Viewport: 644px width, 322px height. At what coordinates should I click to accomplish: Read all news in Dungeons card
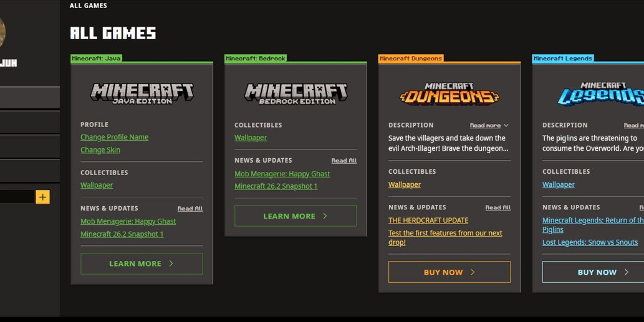click(x=497, y=207)
